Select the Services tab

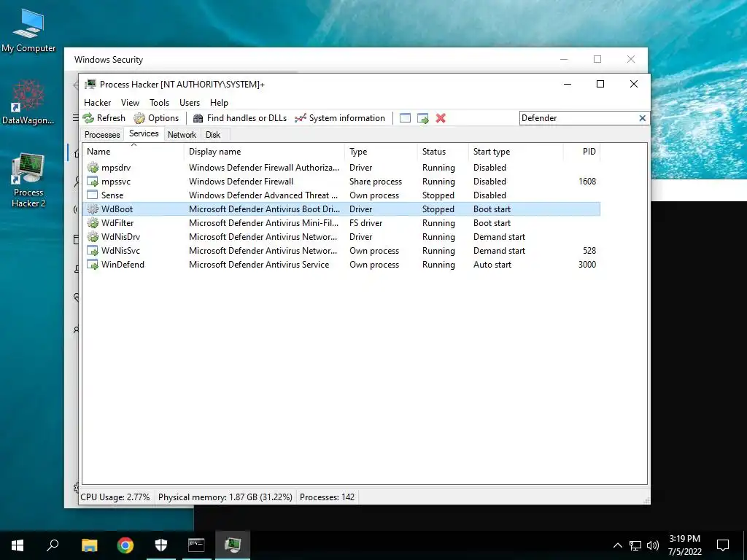[144, 134]
